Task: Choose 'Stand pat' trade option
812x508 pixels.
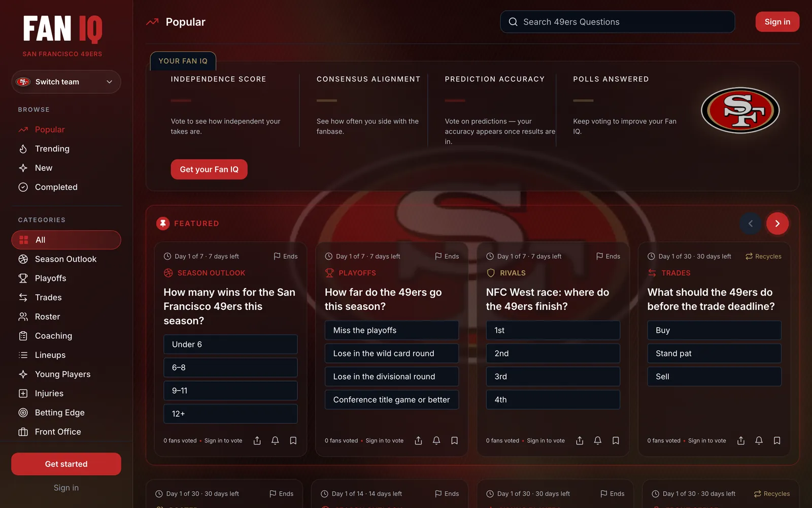Action: [x=715, y=354]
